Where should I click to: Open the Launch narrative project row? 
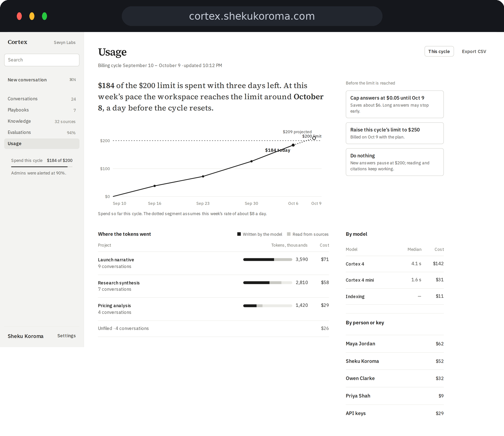click(213, 263)
